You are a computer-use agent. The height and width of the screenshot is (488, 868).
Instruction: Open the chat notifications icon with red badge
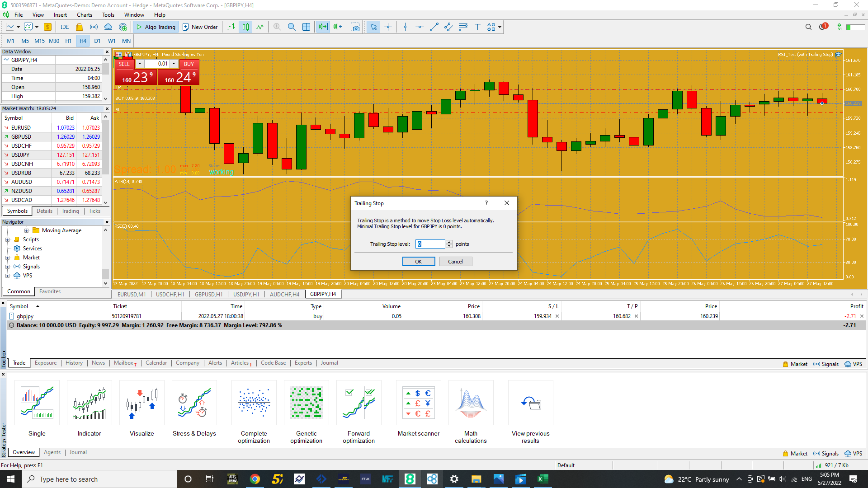point(823,27)
